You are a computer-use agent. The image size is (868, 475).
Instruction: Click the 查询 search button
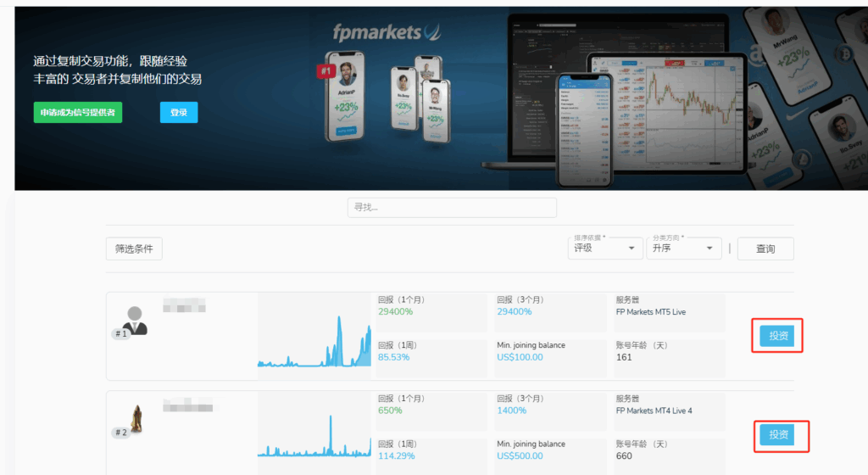pyautogui.click(x=765, y=249)
